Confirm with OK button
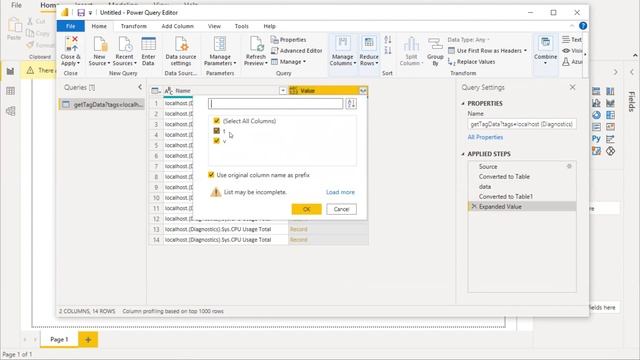Viewport: 640px width, 360px height. point(307,209)
